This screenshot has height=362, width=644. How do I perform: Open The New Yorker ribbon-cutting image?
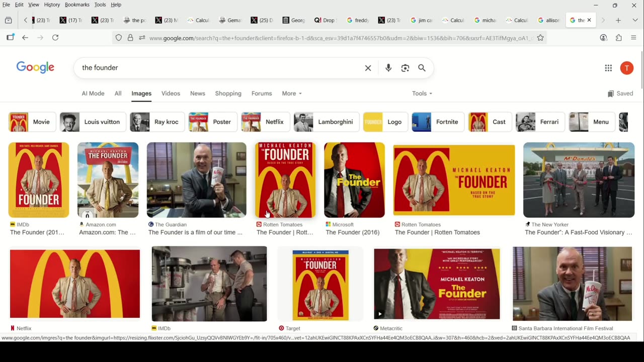(x=579, y=180)
